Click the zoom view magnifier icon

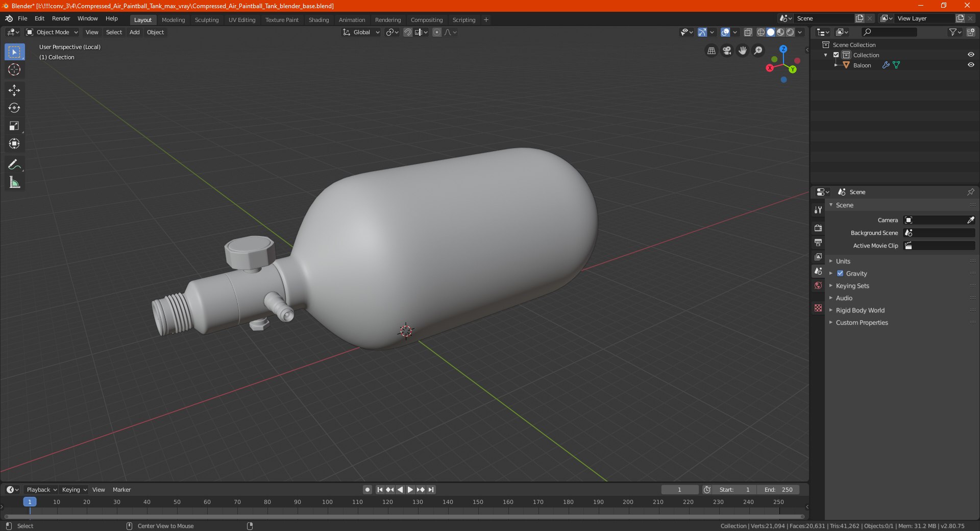tap(758, 51)
